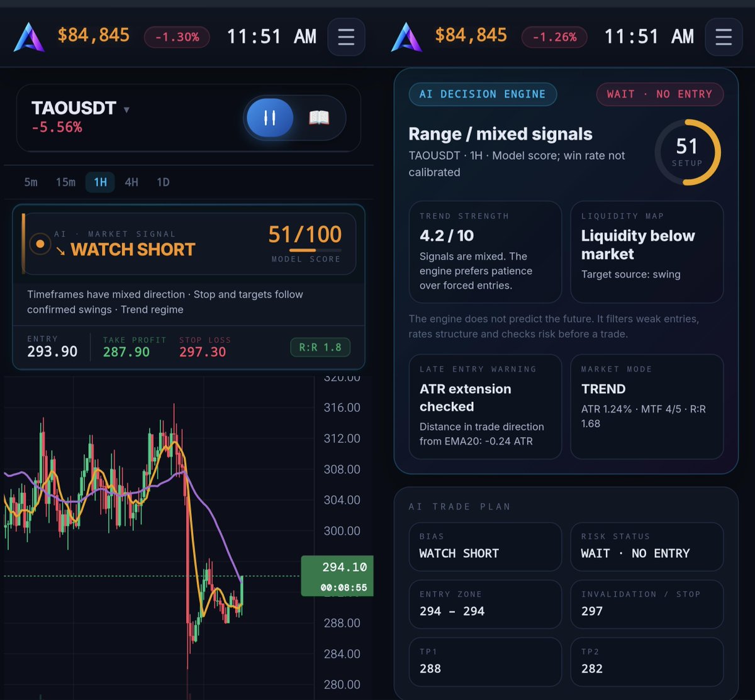755x700 pixels.
Task: Select the 15m timeframe tab
Action: (x=65, y=182)
